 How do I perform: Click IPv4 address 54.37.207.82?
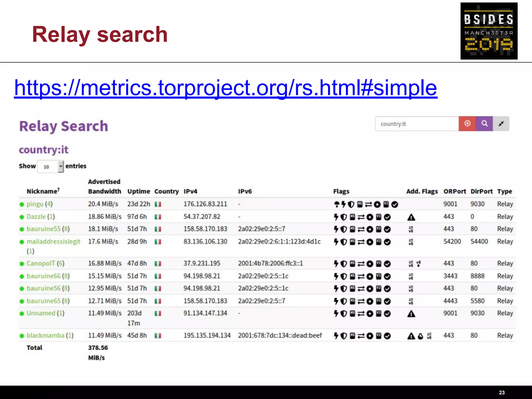(x=202, y=216)
